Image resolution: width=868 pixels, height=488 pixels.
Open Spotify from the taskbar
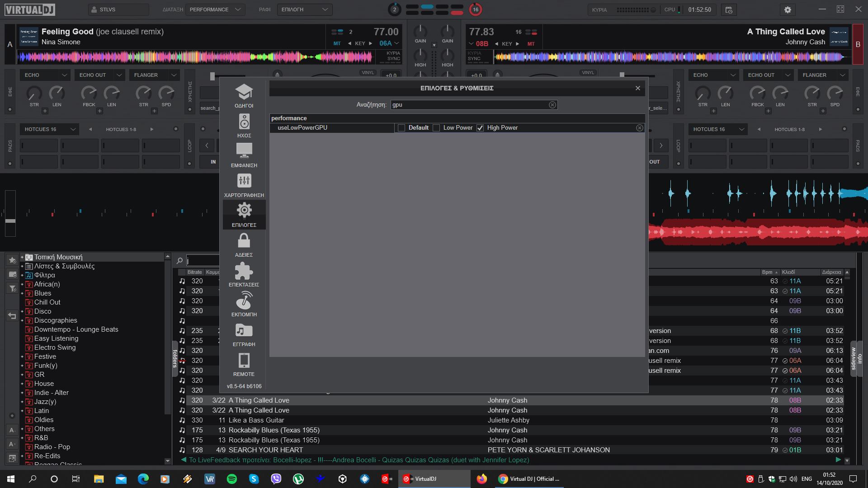[x=231, y=479]
